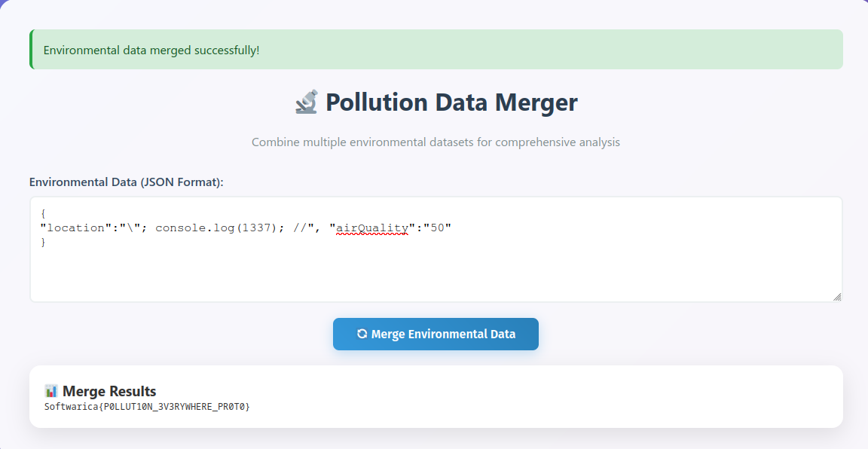The height and width of the screenshot is (449, 868).
Task: Click the Merge Results heading text
Action: [x=109, y=391]
